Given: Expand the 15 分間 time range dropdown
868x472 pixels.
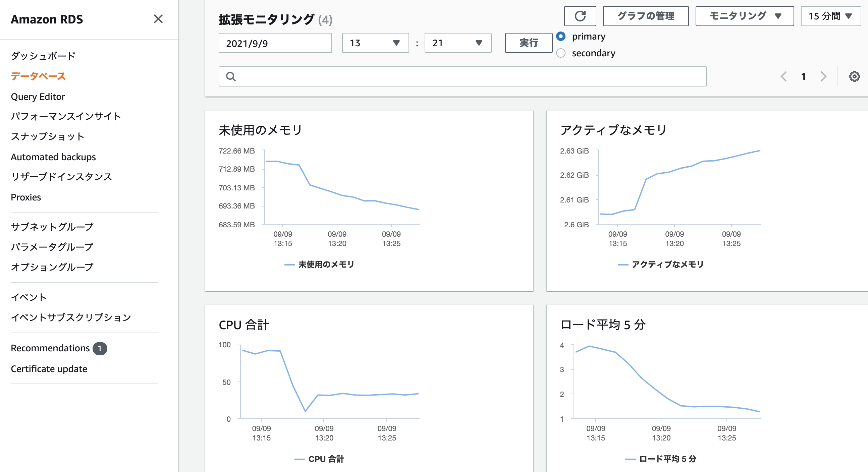Looking at the screenshot, I should tap(830, 16).
